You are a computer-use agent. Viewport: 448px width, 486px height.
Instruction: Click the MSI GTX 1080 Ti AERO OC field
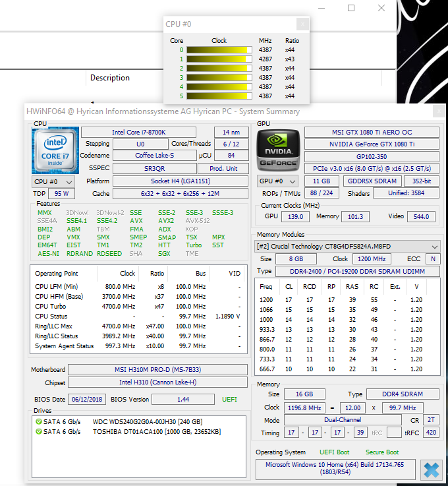pos(372,133)
